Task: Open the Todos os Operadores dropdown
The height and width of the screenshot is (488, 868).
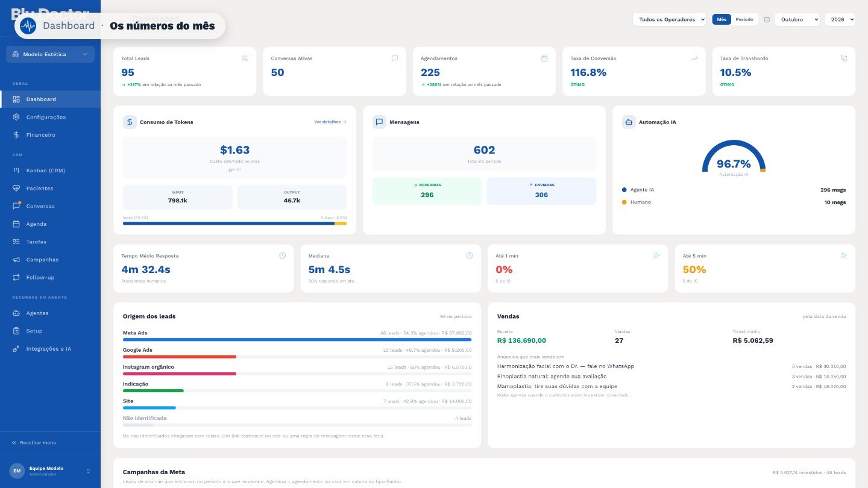Action: tap(669, 19)
